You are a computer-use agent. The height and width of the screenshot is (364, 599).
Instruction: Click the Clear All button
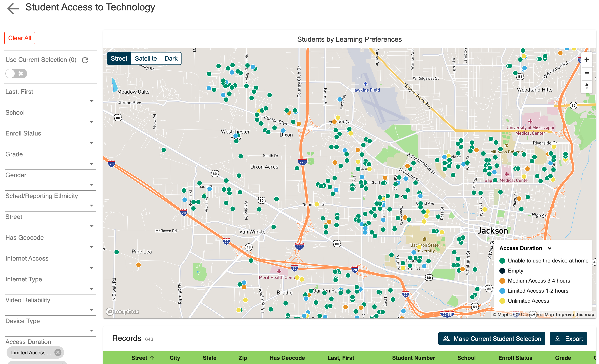pos(20,38)
